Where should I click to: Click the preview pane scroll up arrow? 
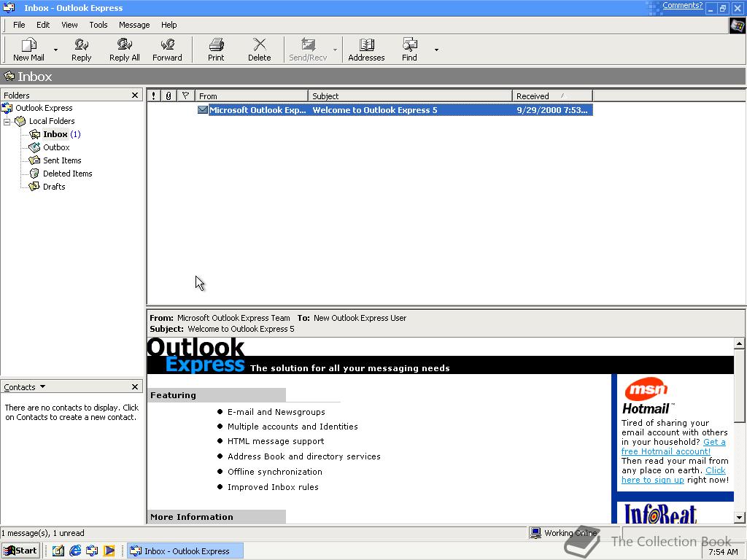pos(740,343)
